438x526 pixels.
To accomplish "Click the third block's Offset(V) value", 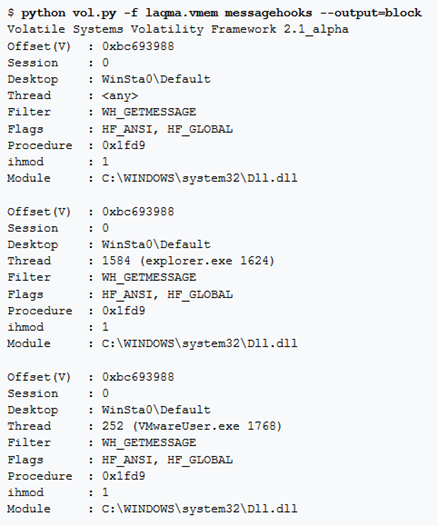I will [138, 377].
